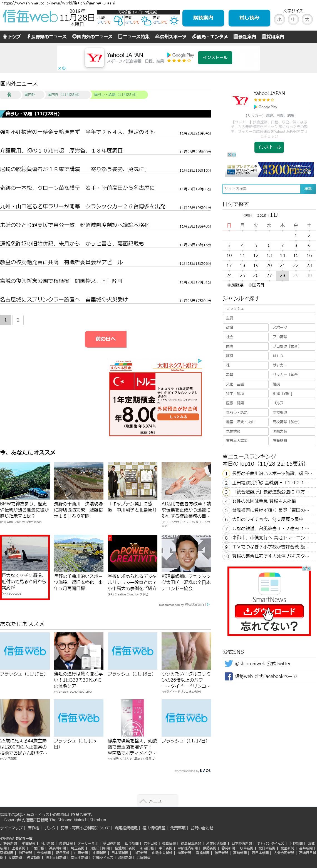Open the orca whale article thumbnail

click(25, 553)
